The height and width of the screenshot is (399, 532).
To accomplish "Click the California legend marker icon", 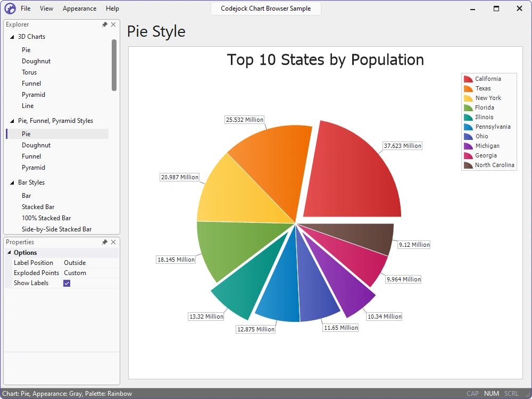I will pyautogui.click(x=468, y=79).
